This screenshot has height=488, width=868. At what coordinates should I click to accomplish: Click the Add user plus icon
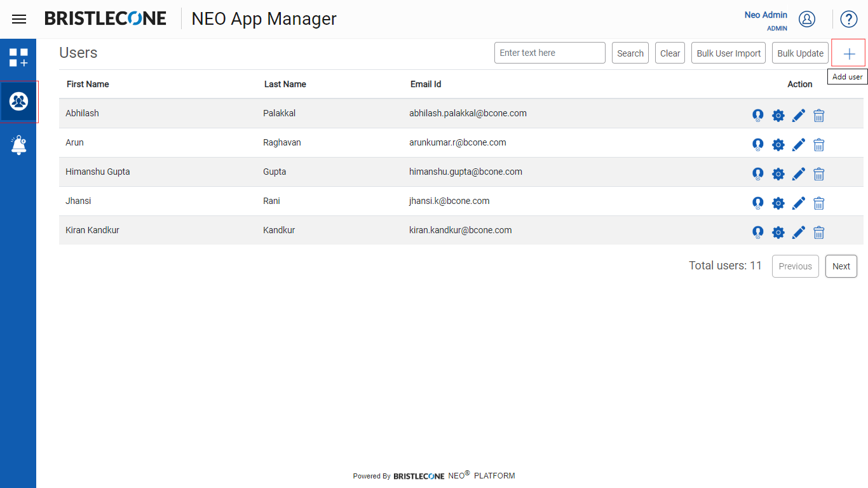(x=849, y=54)
